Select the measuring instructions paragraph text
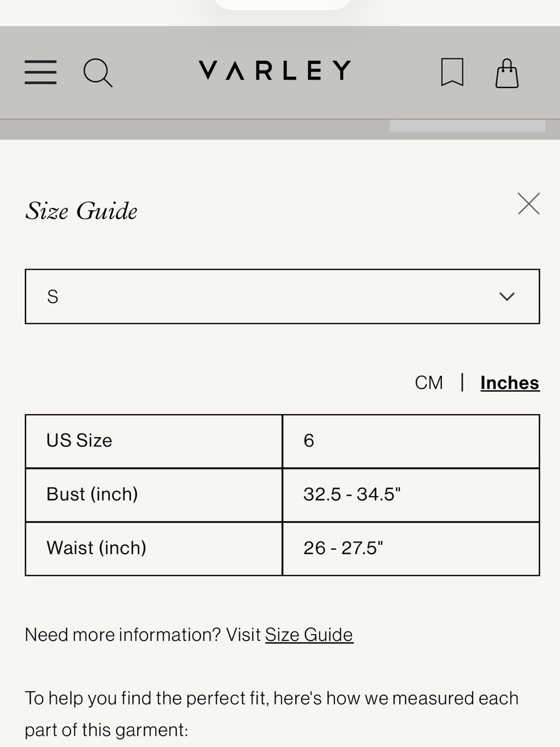The image size is (560, 747). click(x=272, y=714)
